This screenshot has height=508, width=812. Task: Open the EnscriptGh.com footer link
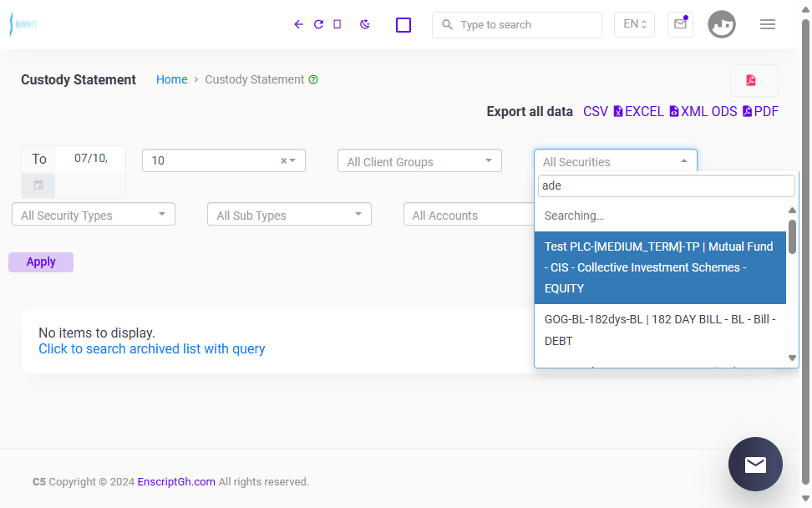[176, 482]
